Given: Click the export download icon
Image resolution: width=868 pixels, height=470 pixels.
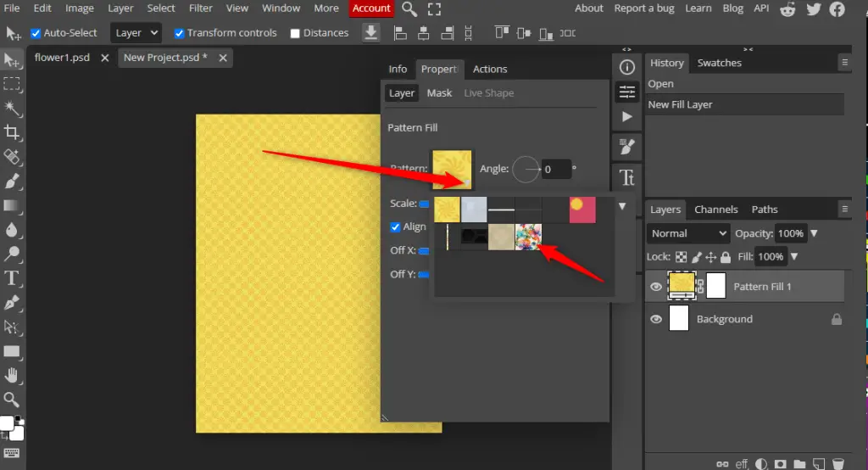Looking at the screenshot, I should (371, 33).
